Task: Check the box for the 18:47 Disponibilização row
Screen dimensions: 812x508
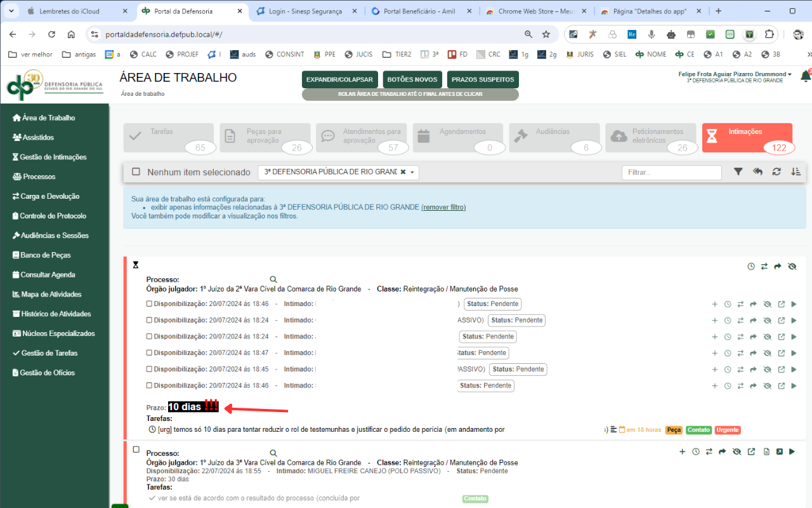Action: [x=149, y=353]
